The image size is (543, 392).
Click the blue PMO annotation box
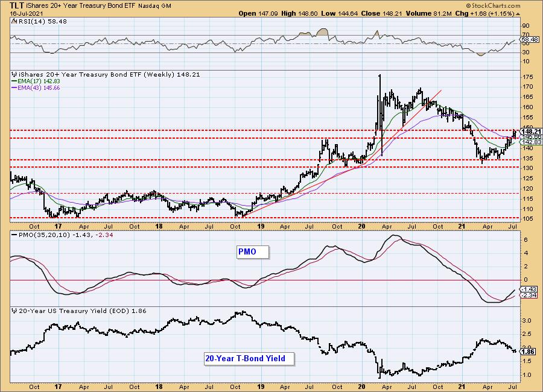coord(253,251)
